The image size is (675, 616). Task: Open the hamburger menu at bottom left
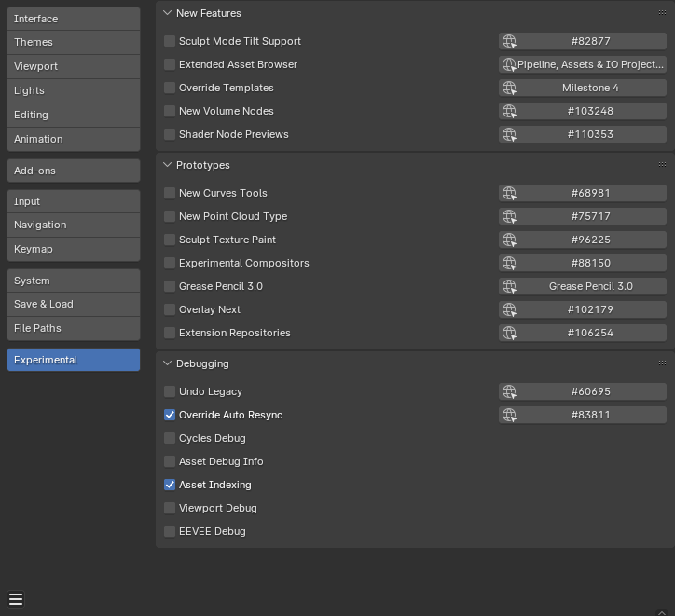click(x=16, y=599)
